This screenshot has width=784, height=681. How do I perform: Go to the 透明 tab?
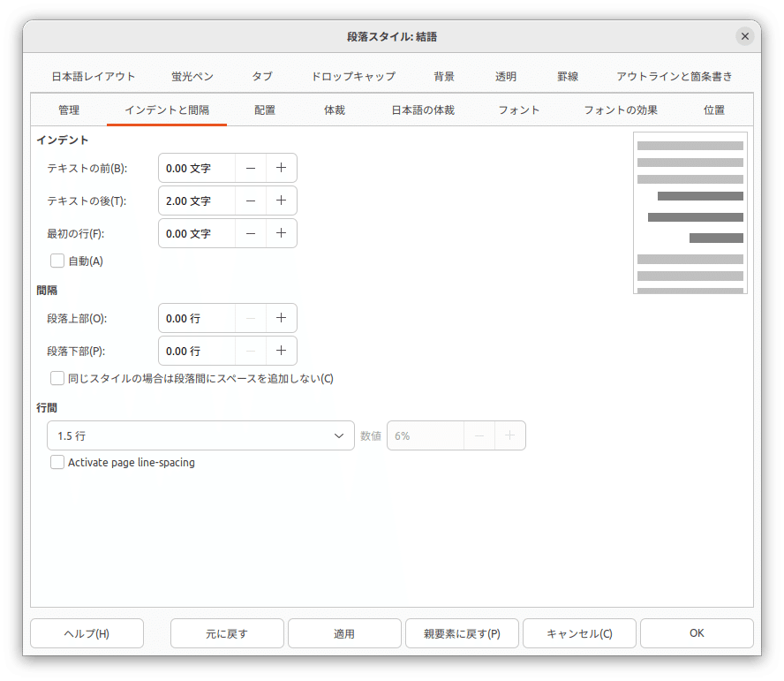point(506,77)
